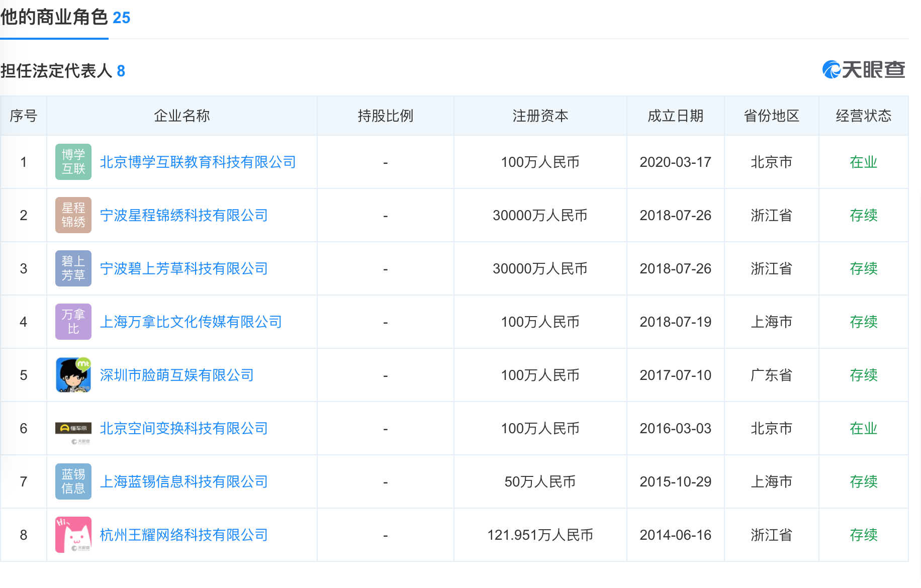Click the 博学互联 company logo icon

point(73,162)
